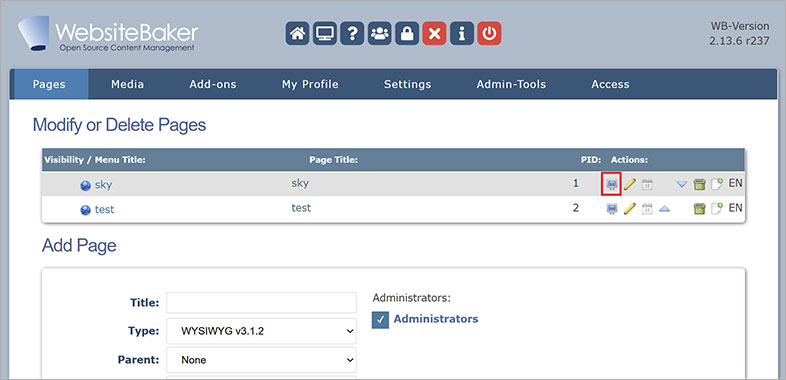The height and width of the screenshot is (380, 786).
Task: Open the question mark help icon
Action: [352, 34]
